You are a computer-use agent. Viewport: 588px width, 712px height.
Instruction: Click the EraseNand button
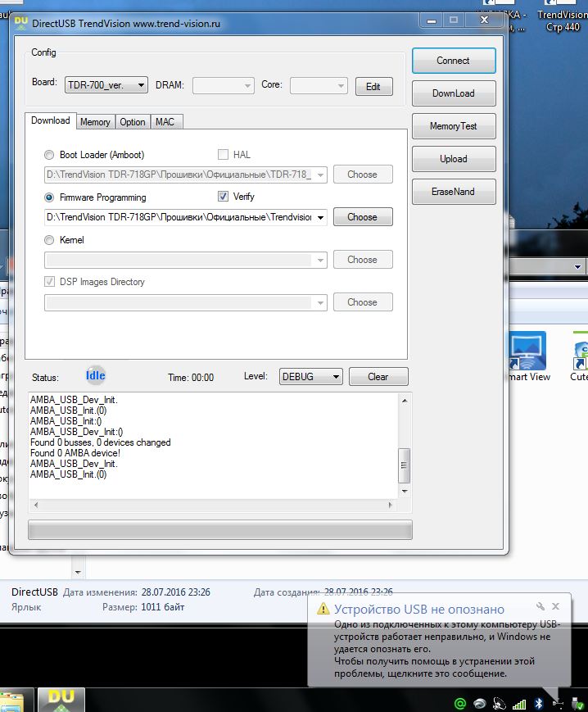click(x=453, y=192)
